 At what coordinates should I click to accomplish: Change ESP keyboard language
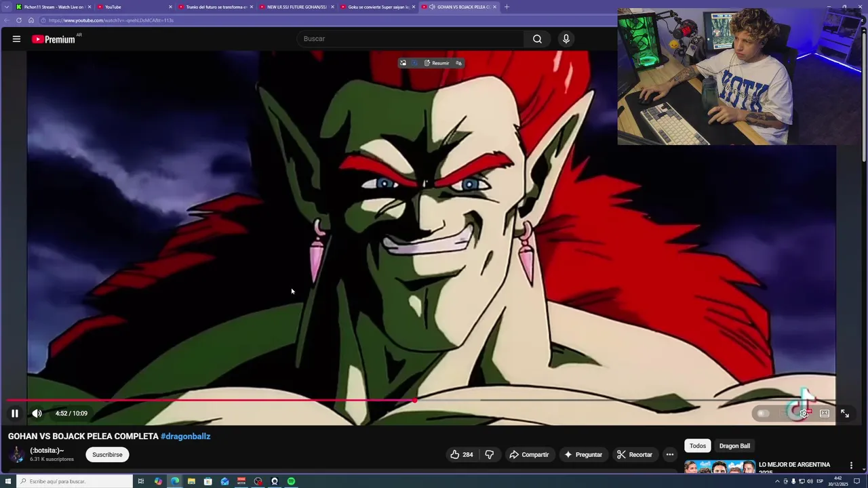click(x=820, y=481)
